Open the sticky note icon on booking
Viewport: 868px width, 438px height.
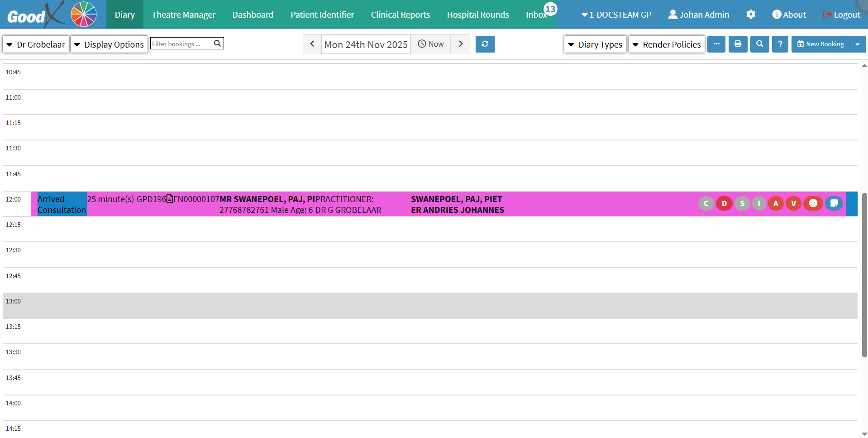point(834,203)
